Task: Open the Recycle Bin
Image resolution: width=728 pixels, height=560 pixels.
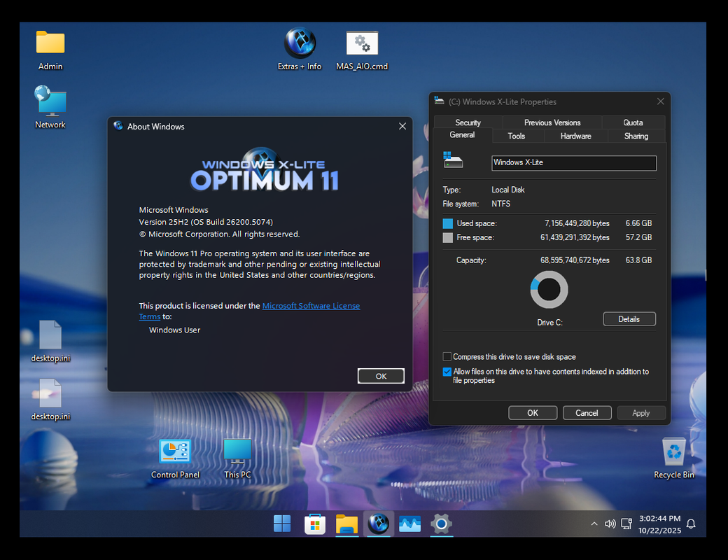Action: [673, 458]
